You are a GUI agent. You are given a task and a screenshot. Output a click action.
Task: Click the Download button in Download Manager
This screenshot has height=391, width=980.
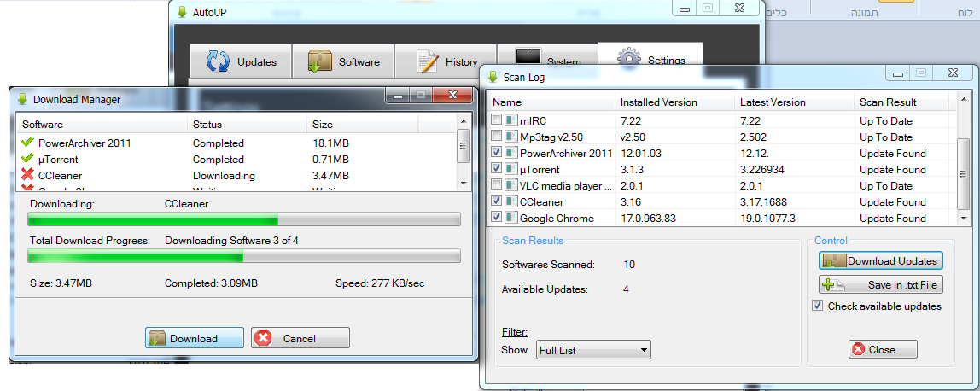tap(195, 338)
